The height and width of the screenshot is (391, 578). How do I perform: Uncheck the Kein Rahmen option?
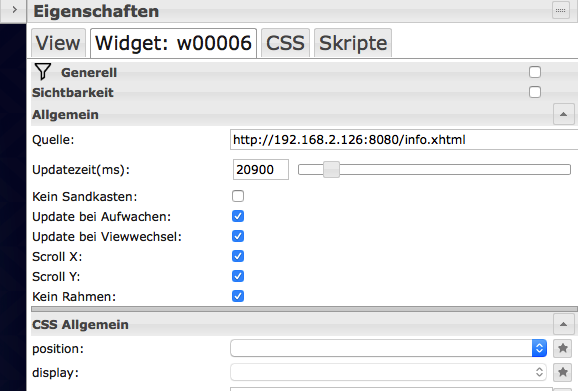tap(238, 296)
